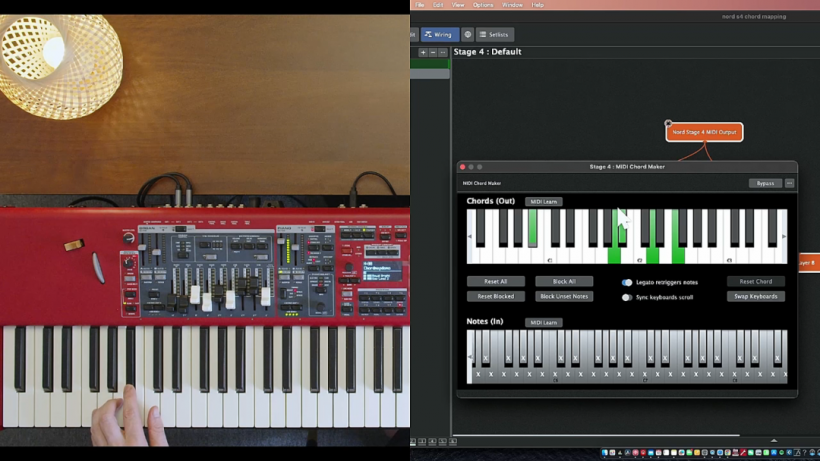
Task: Toggle Bypass on MIDI Chord Maker
Action: tap(765, 183)
